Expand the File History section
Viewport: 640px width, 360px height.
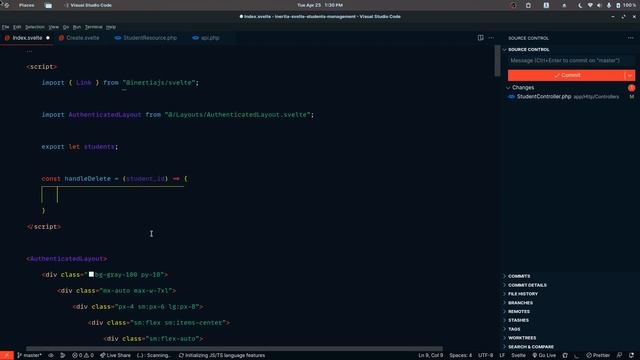tap(523, 294)
